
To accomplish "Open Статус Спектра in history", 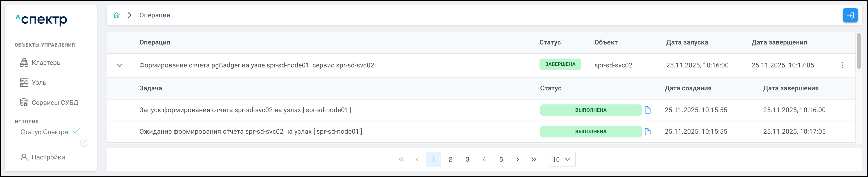I will (x=44, y=132).
